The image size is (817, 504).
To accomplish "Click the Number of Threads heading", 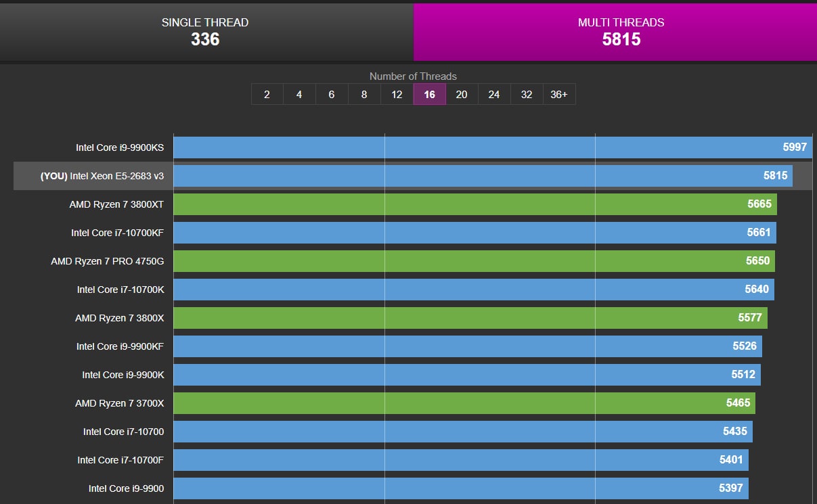I will click(413, 76).
